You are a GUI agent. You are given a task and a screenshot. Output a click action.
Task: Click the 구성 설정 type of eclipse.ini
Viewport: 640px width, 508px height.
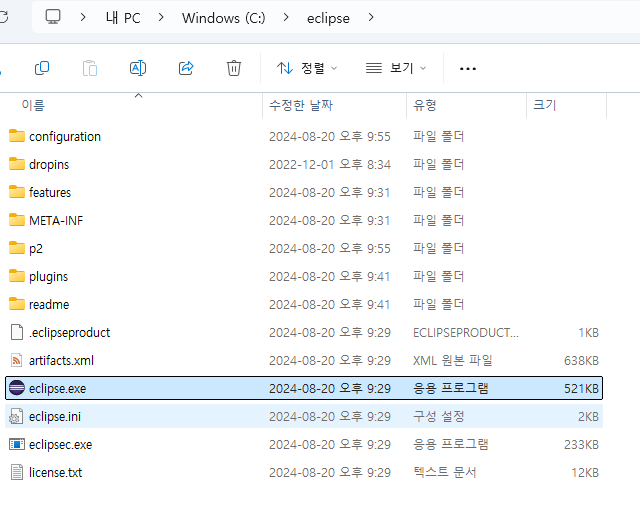438,416
